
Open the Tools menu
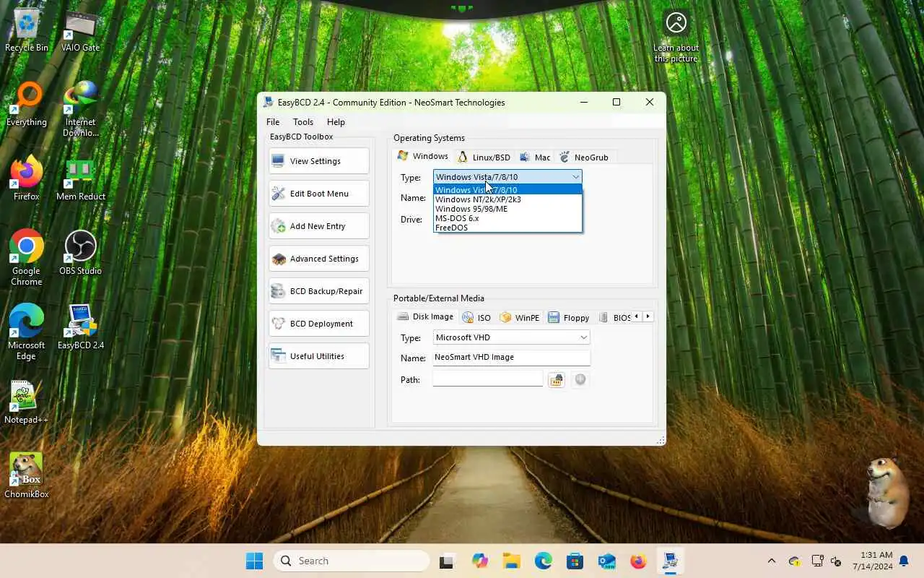pos(303,122)
